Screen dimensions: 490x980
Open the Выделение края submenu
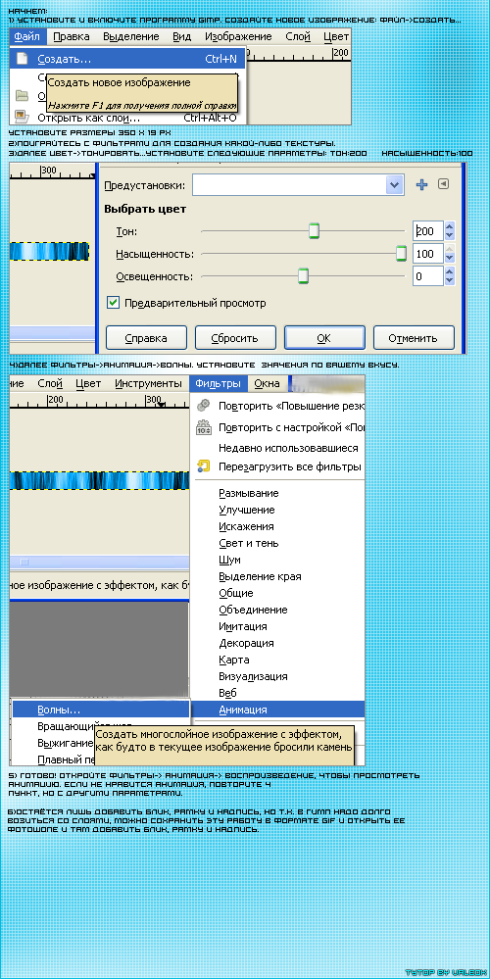point(260,576)
